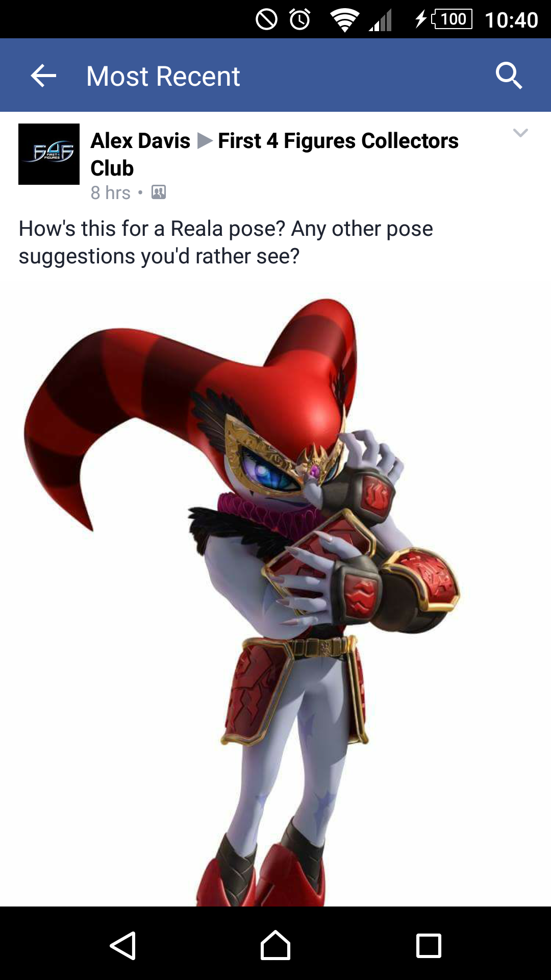Open the F4F profile picture

49,154
